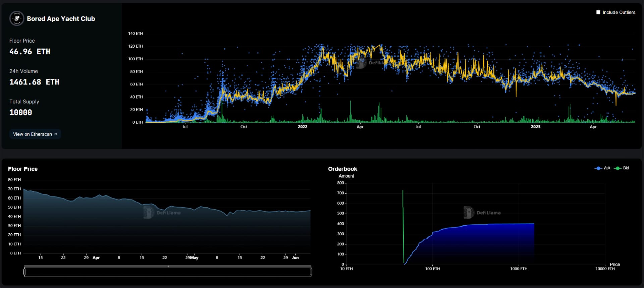Image resolution: width=644 pixels, height=288 pixels.
Task: Click the Bored Ape Yacht Club title
Action: click(x=61, y=19)
